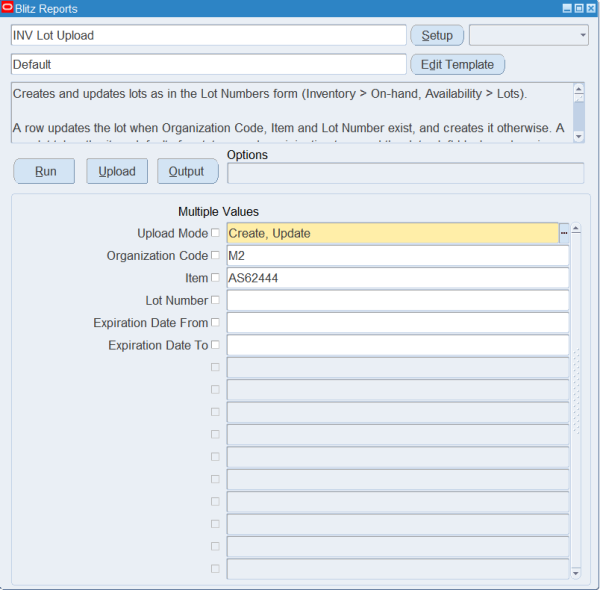Click the empty Lot Number field
Image resolution: width=600 pixels, height=590 pixels.
pos(398,300)
